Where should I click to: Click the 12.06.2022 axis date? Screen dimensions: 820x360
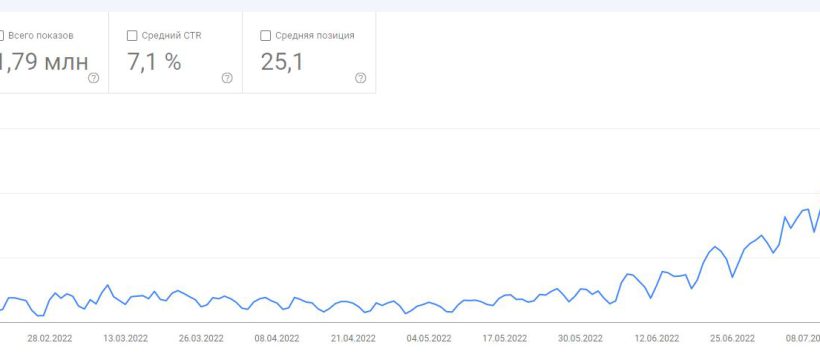click(657, 339)
